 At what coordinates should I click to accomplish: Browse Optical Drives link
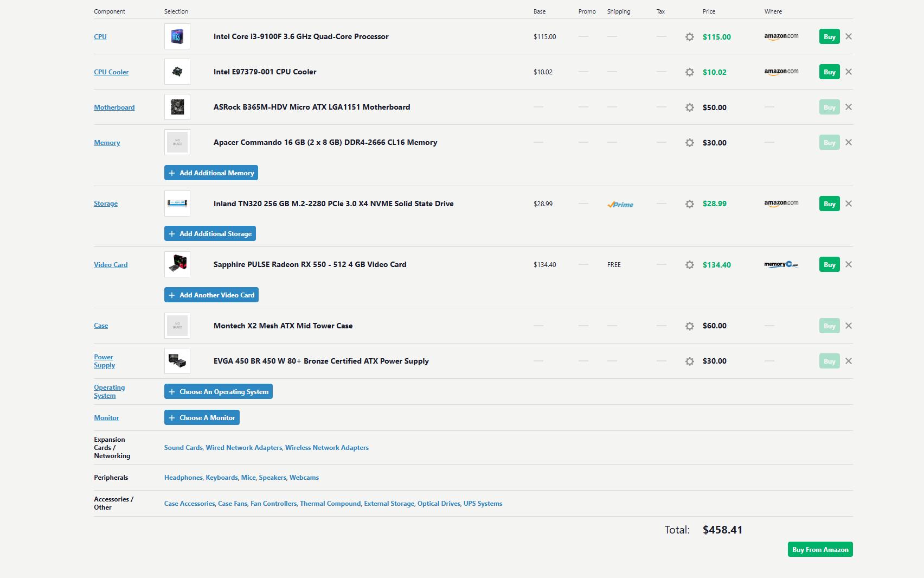point(439,504)
